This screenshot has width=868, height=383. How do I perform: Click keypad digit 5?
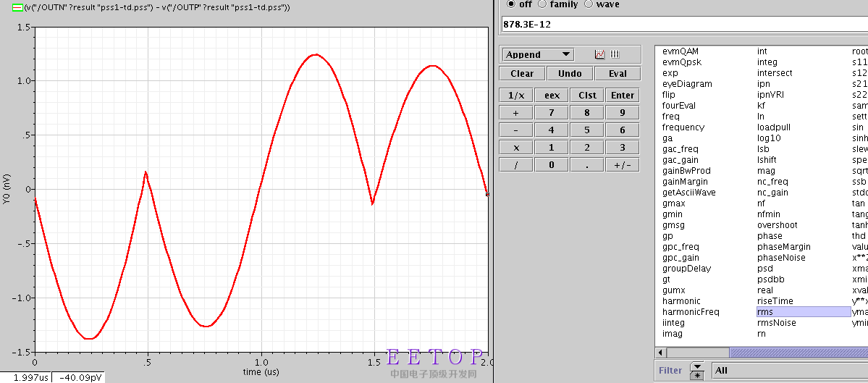point(587,130)
